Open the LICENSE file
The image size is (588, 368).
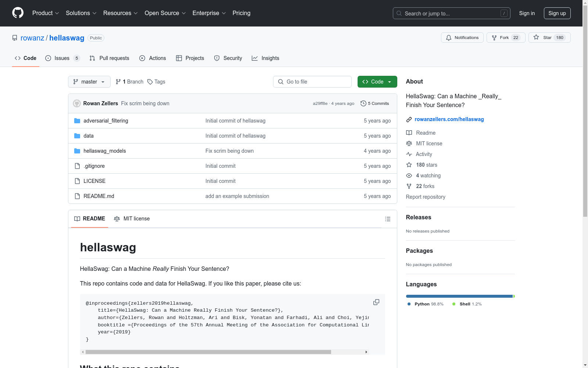coord(94,181)
